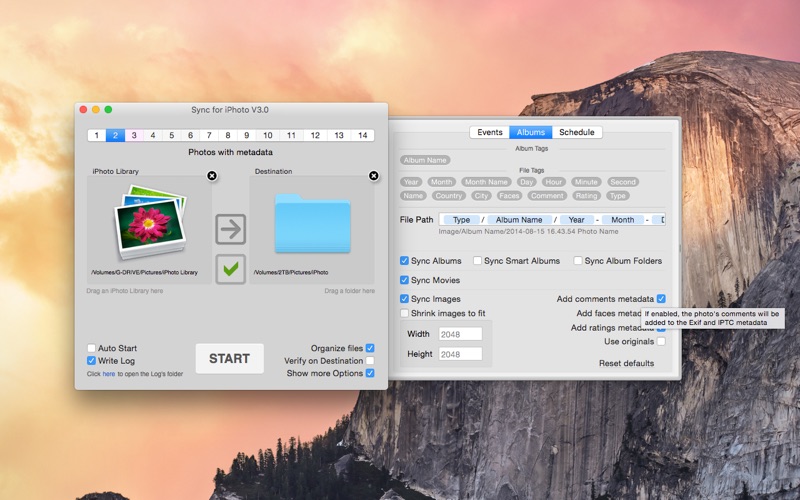This screenshot has height=500, width=800.
Task: Remove the iPhoto Library with its X icon
Action: point(212,176)
